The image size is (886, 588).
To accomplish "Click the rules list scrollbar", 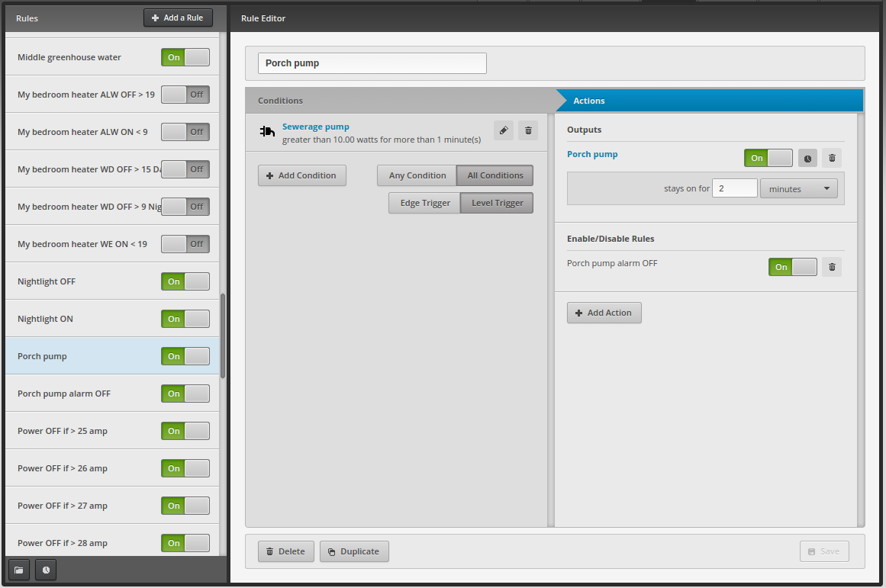I will [223, 336].
